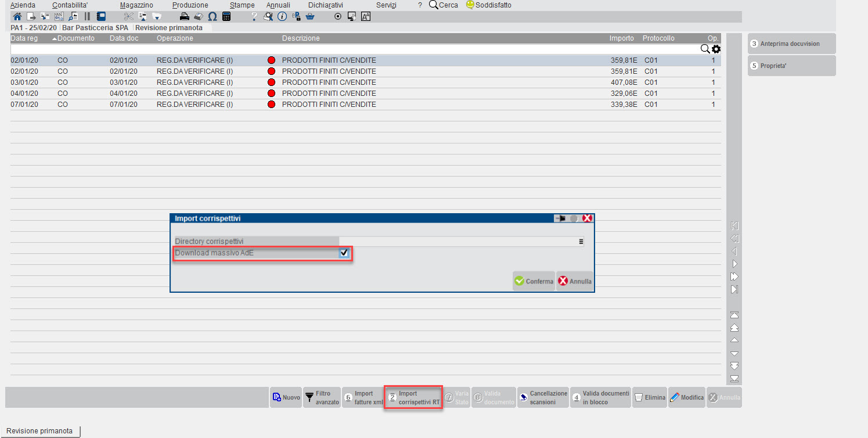Viewport: 868px width, 438px height.
Task: Open the Magazzino menu
Action: 136,5
